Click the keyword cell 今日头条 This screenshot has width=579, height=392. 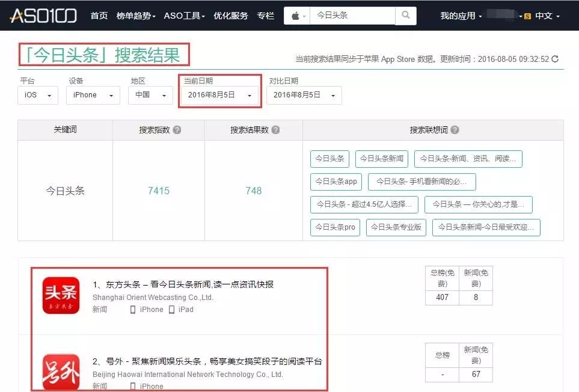(66, 191)
